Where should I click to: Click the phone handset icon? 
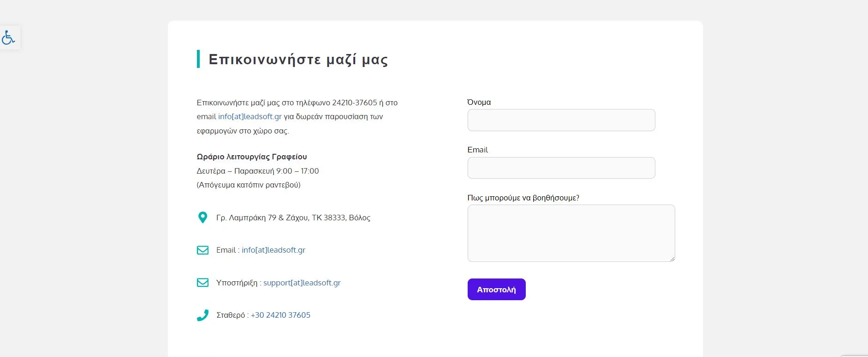[x=202, y=315]
